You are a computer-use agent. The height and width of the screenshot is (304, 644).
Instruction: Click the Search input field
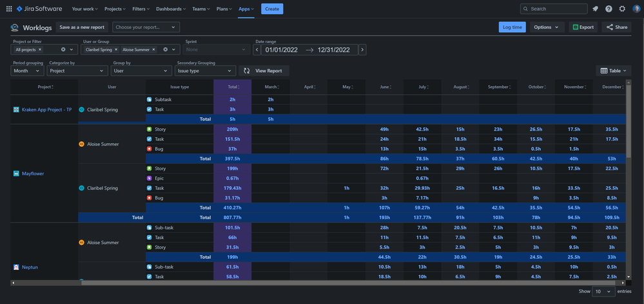point(554,8)
